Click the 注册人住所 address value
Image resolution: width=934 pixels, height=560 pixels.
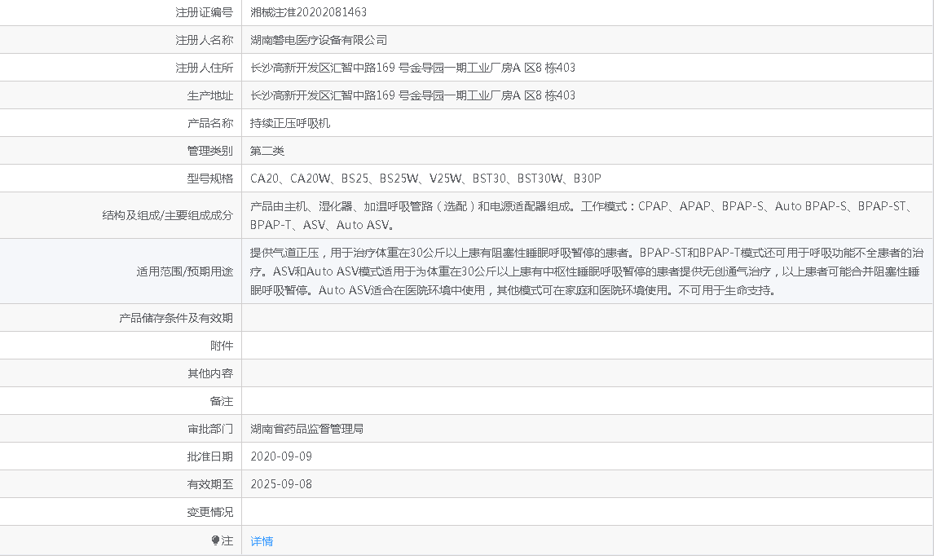click(x=412, y=68)
